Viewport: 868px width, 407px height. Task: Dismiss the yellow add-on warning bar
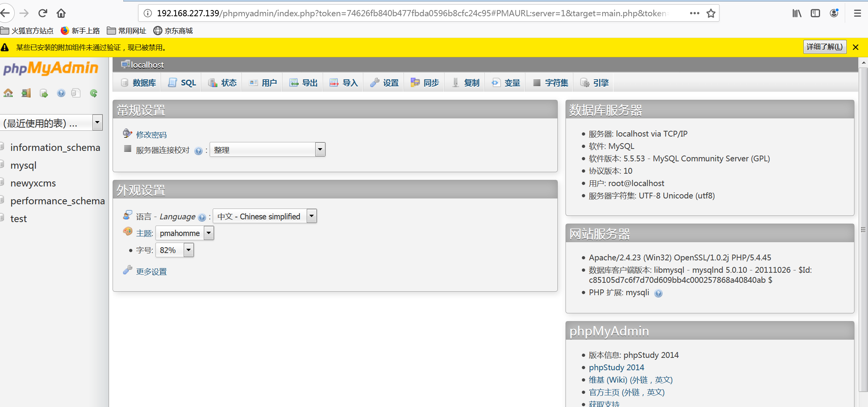[856, 47]
